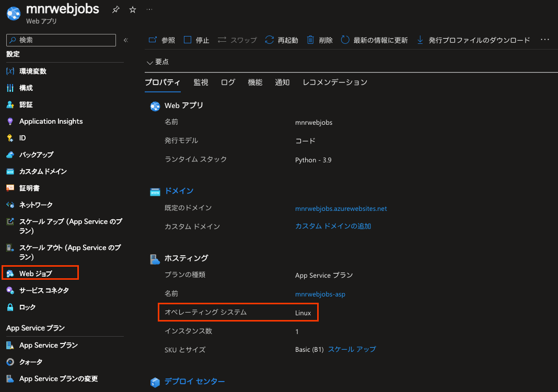Open ロック locks page
Viewport: 558px width, 392px height.
[27, 307]
